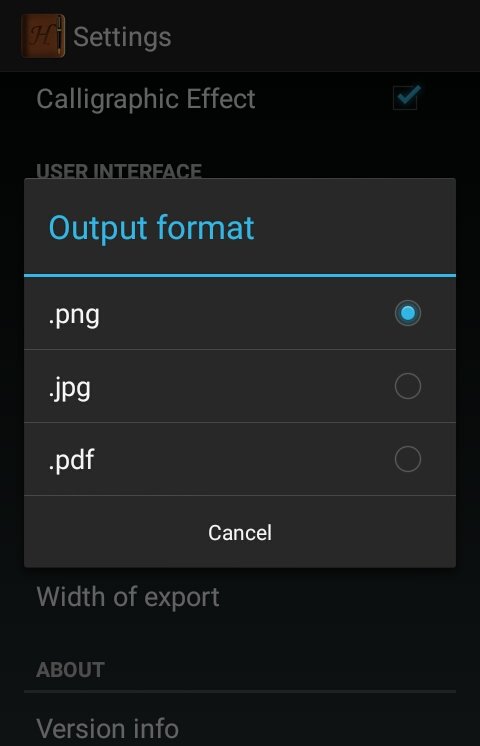This screenshot has width=480, height=746.
Task: Select the .pdf radio button
Action: 408,459
